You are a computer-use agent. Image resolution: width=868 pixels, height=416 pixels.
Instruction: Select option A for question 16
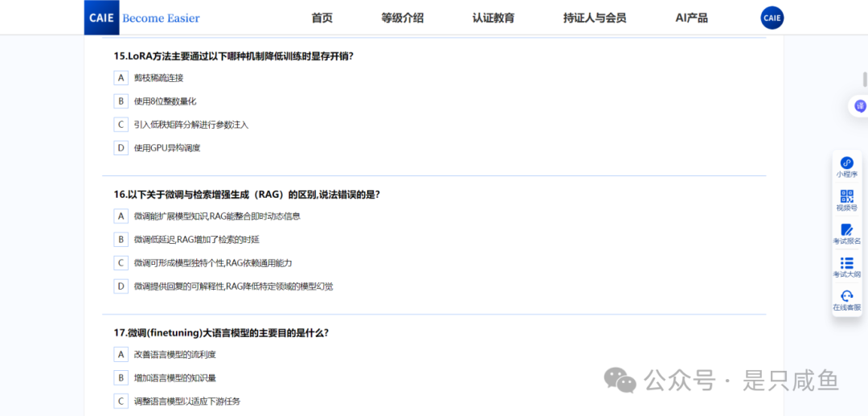(x=121, y=216)
